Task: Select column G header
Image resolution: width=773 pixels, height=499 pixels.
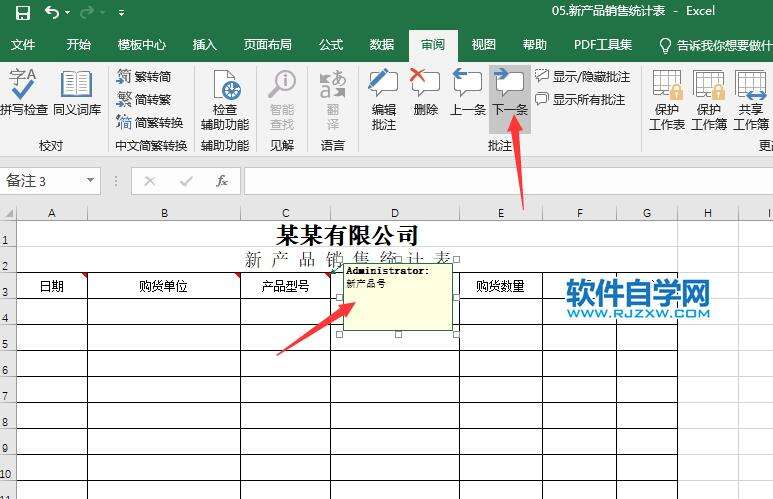Action: click(647, 213)
